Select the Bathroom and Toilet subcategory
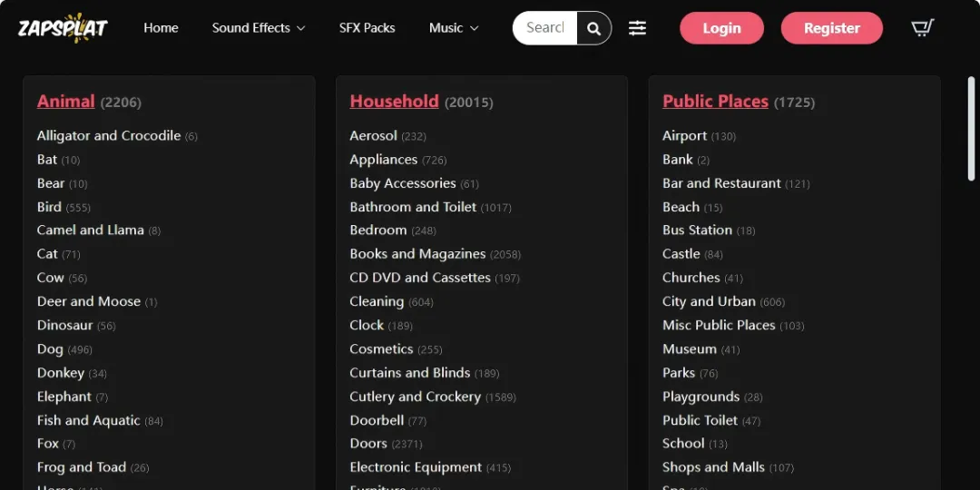Screen dimensions: 980x490 tap(413, 207)
